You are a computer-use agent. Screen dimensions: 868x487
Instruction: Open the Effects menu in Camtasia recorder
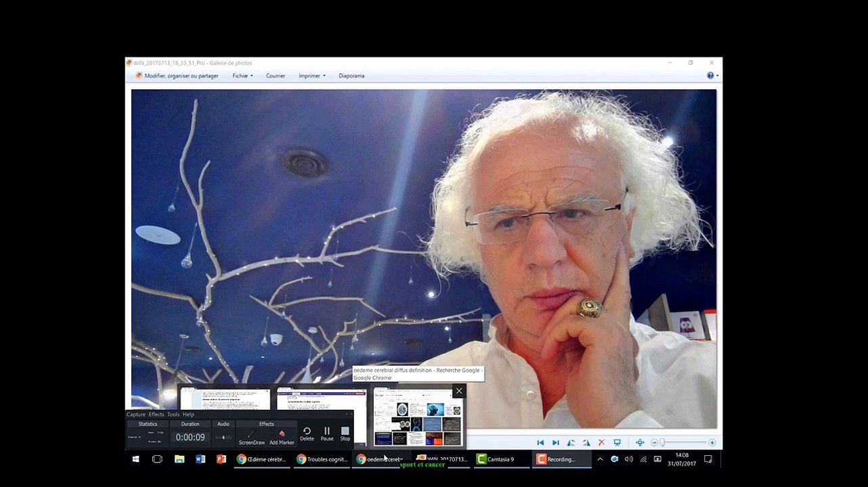tap(156, 415)
